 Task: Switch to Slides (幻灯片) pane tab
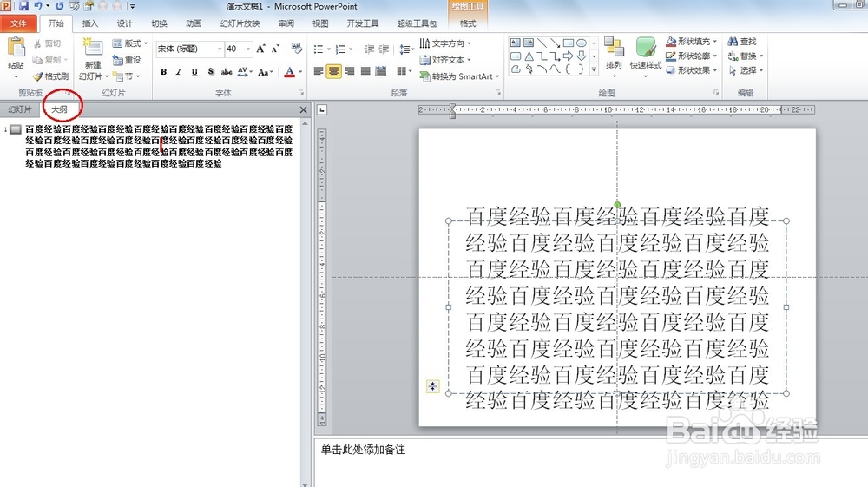(x=20, y=109)
